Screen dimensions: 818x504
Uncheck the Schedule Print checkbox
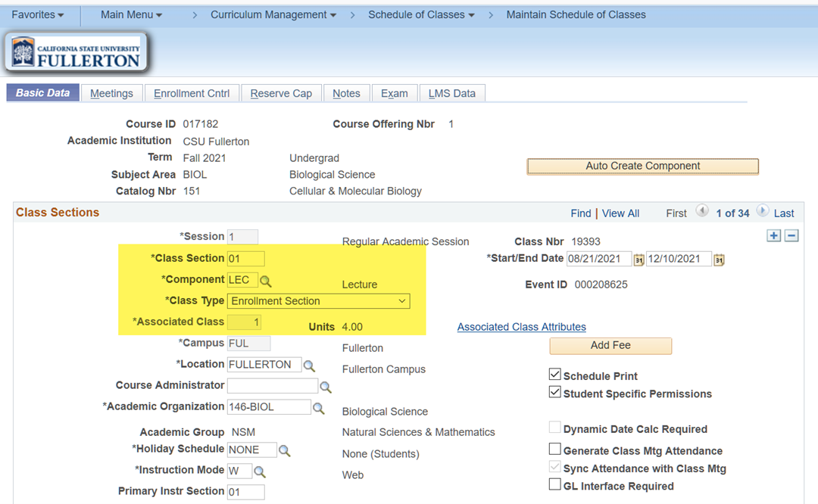555,375
